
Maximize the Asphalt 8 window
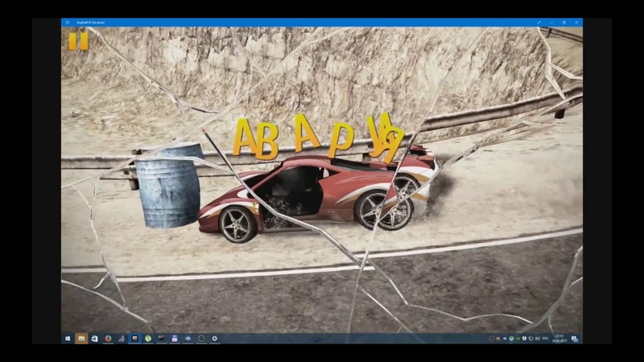tap(563, 23)
